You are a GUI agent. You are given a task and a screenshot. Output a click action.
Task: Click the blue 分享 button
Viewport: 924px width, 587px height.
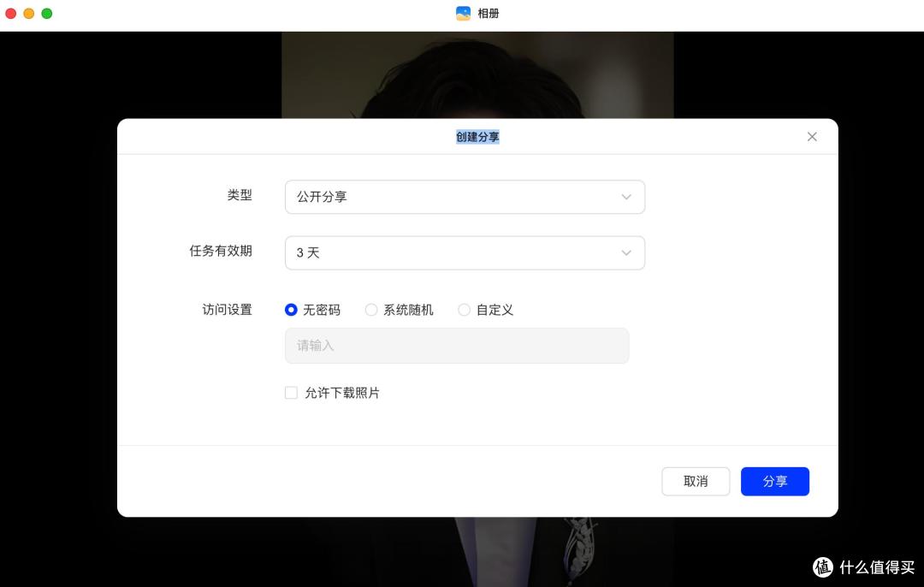[x=775, y=482]
